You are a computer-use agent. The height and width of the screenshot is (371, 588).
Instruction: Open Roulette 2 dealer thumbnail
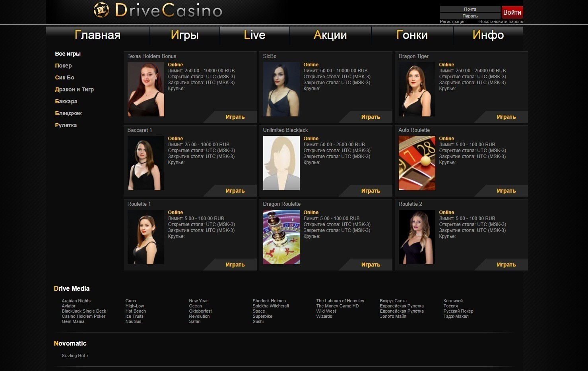[x=417, y=237]
